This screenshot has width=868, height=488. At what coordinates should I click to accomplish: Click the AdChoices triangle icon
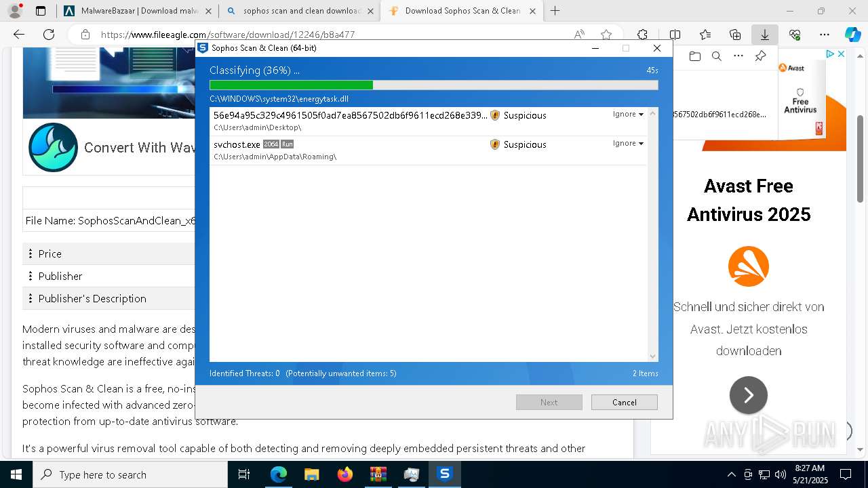coord(830,54)
